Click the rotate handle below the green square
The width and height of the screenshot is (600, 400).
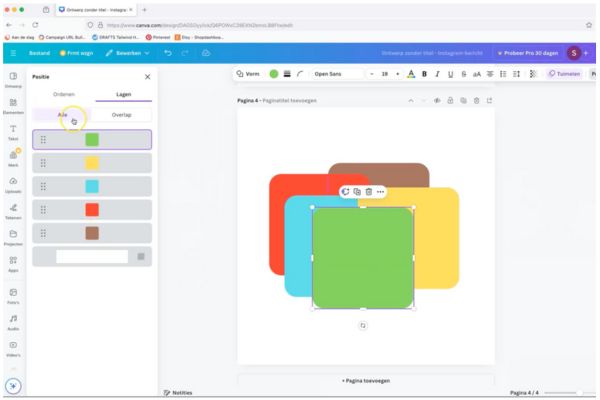tap(363, 325)
